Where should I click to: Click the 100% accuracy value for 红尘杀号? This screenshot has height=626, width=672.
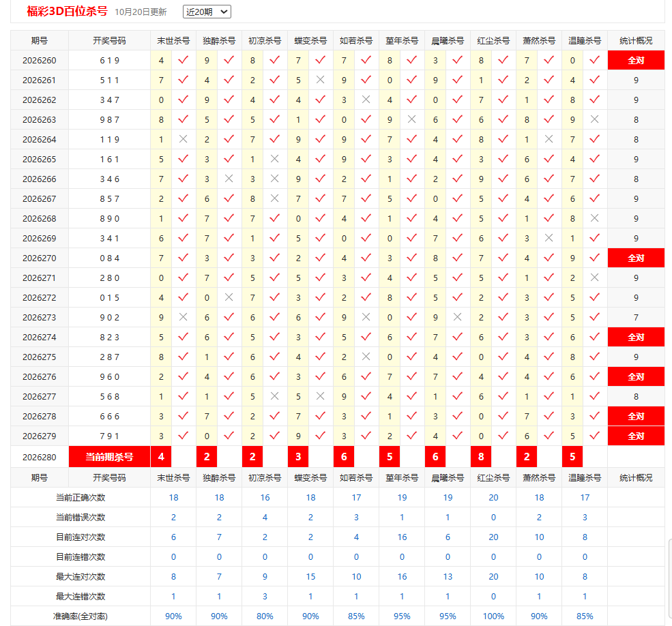[x=493, y=616]
